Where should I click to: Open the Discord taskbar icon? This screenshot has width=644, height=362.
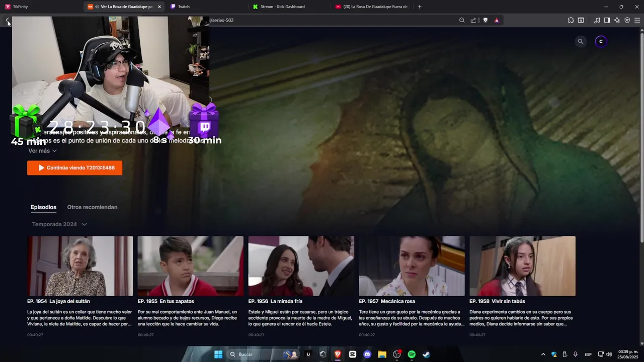tap(367, 354)
